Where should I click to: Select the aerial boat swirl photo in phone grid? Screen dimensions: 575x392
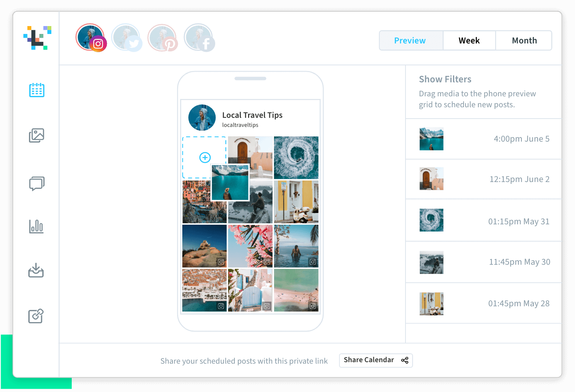pos(296,157)
